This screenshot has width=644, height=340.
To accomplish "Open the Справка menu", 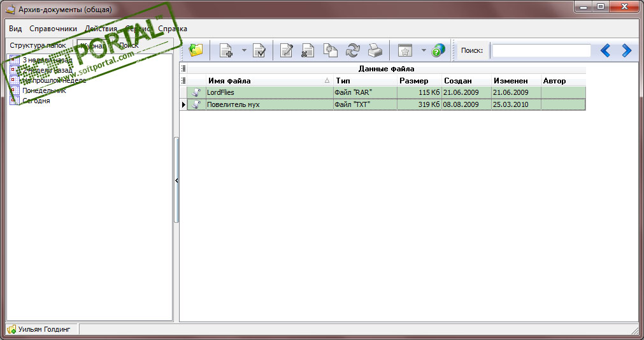I will pos(173,29).
